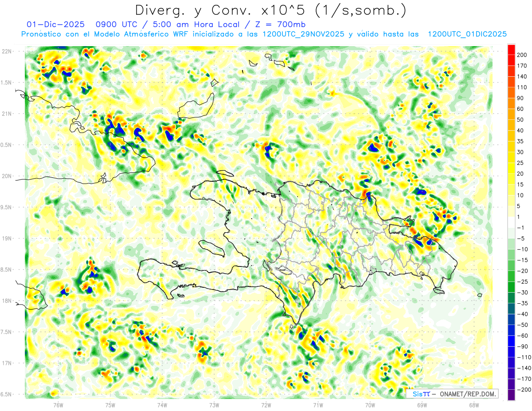Click the colorbar value "-170"

tap(524, 379)
